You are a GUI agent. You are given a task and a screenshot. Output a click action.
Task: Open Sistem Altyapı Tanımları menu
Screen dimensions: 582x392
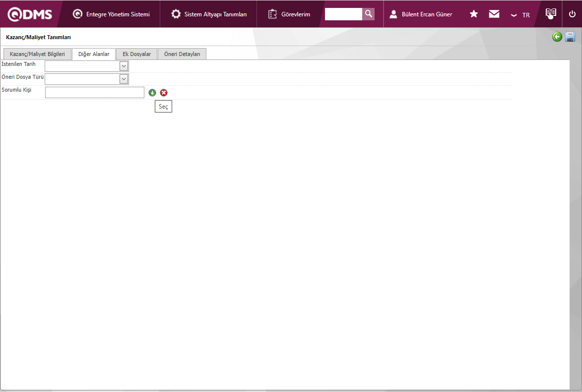point(208,14)
